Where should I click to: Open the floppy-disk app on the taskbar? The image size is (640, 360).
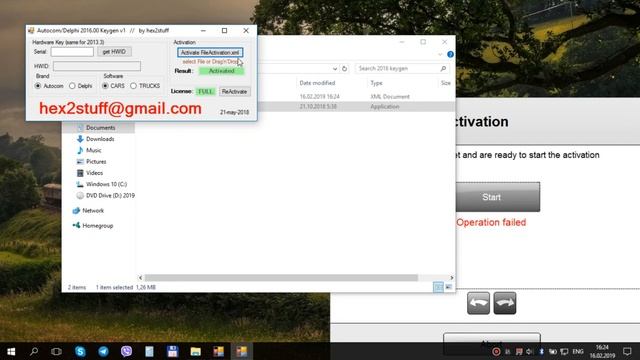tap(172, 351)
